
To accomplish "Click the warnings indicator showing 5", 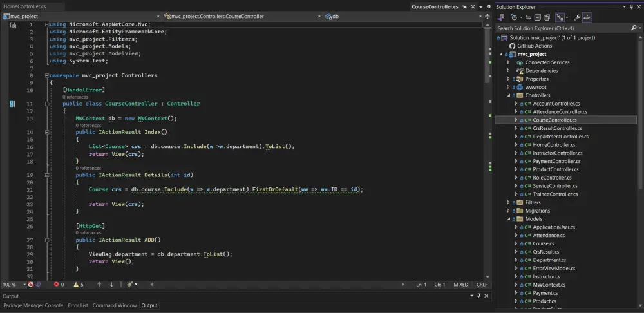I will 79,284.
